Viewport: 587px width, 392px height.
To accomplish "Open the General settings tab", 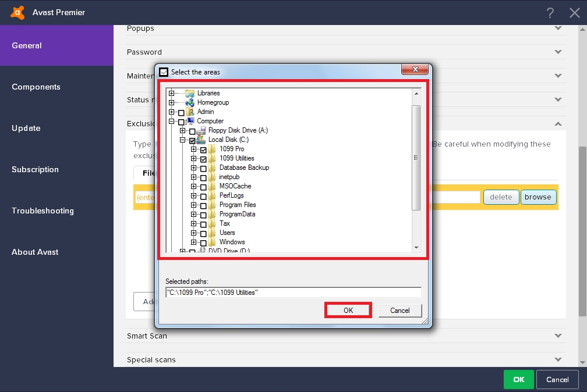I will [56, 45].
